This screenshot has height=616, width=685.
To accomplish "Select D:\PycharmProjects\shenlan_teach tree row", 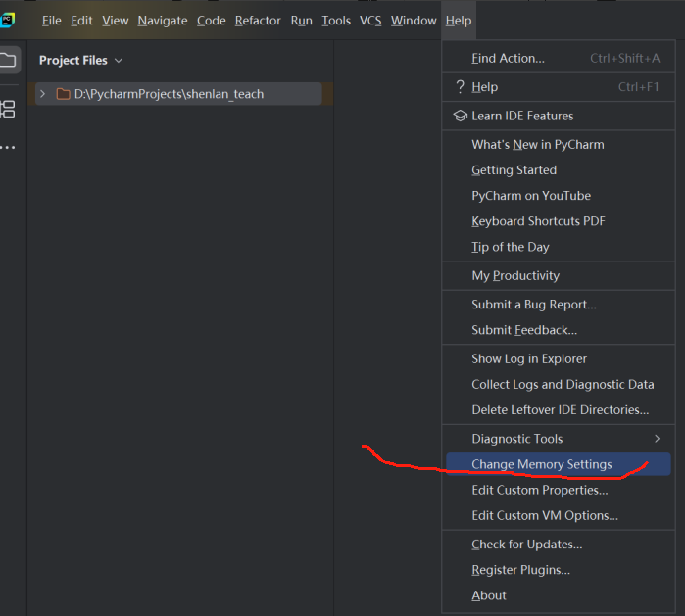I will 178,94.
